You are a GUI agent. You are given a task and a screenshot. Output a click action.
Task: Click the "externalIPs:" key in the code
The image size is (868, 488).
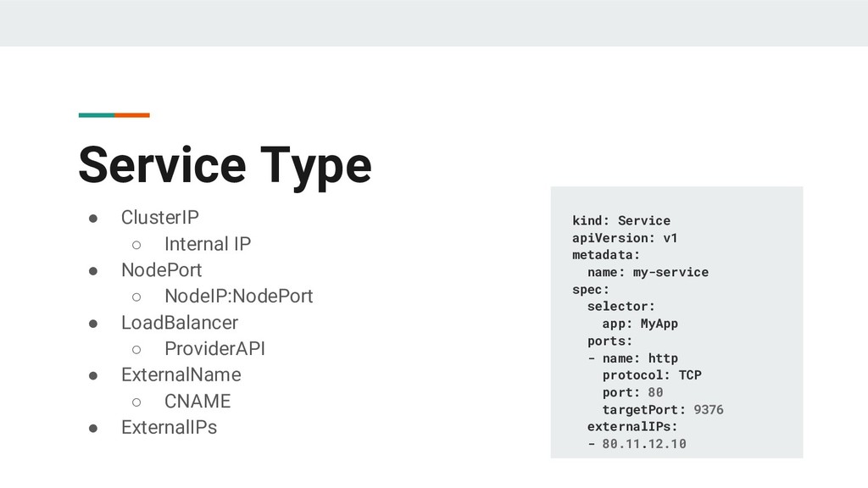(x=632, y=427)
